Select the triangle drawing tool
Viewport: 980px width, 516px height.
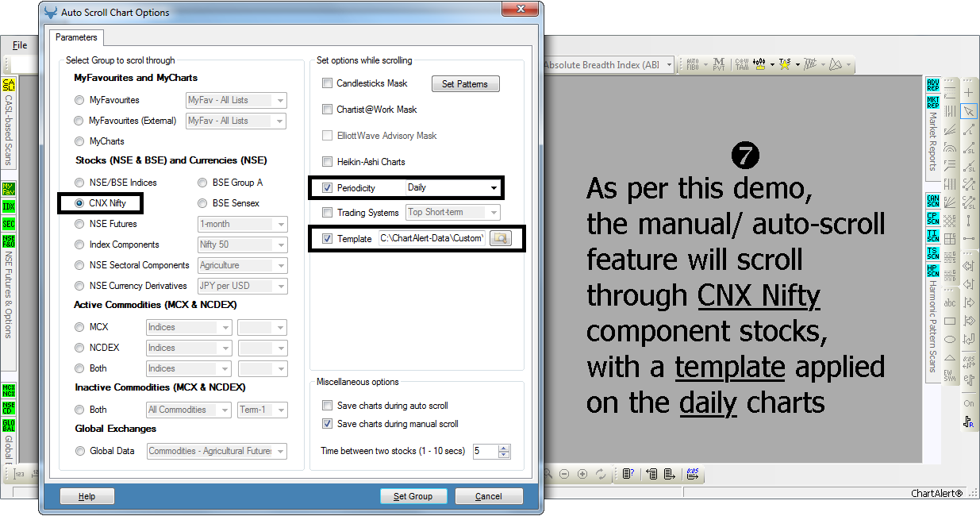[x=950, y=358]
